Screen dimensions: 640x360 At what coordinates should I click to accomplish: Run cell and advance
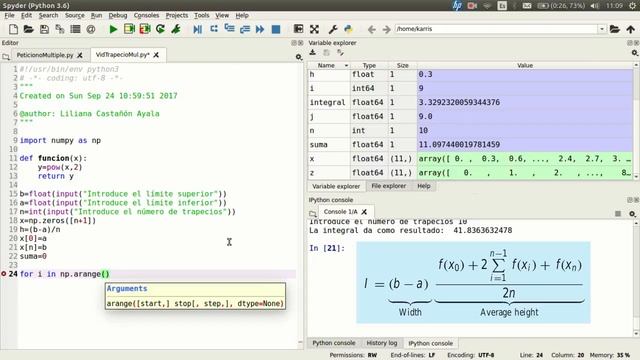pyautogui.click(x=145, y=29)
